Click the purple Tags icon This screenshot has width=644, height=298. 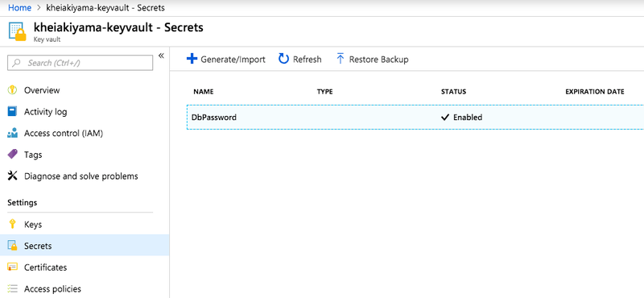[x=13, y=155]
